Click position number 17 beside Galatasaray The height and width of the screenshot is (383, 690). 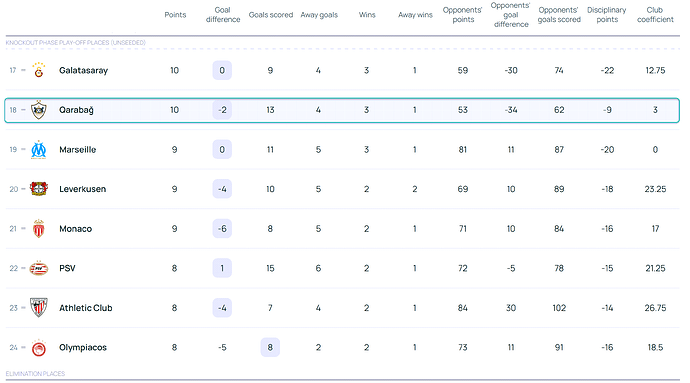click(13, 70)
